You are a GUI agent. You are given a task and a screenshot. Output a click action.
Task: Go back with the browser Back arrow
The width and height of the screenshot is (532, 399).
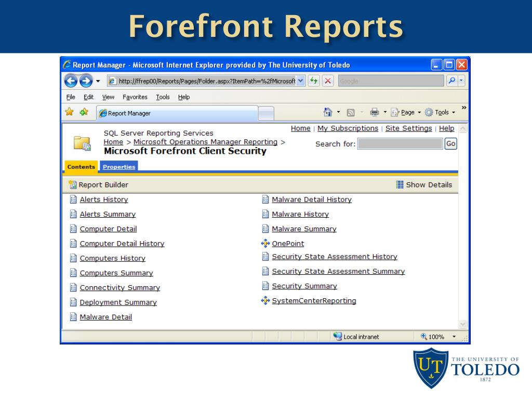[71, 81]
